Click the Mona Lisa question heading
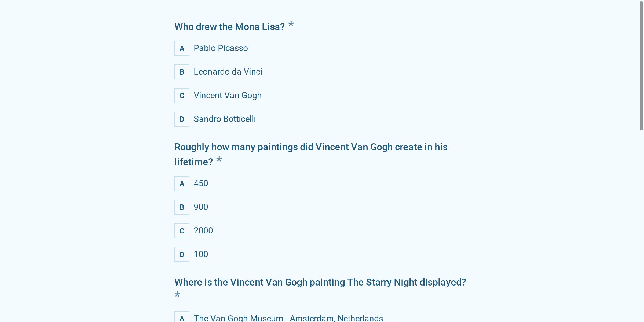The image size is (644, 322). coord(229,27)
